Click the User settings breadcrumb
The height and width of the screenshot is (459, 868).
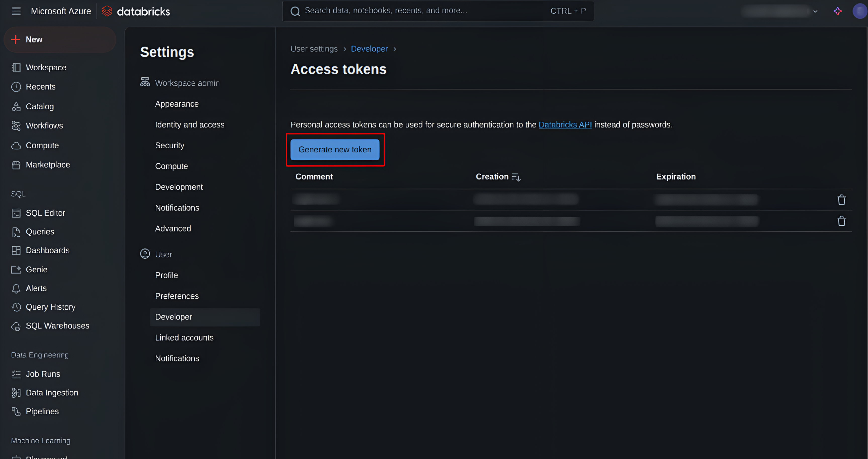314,49
